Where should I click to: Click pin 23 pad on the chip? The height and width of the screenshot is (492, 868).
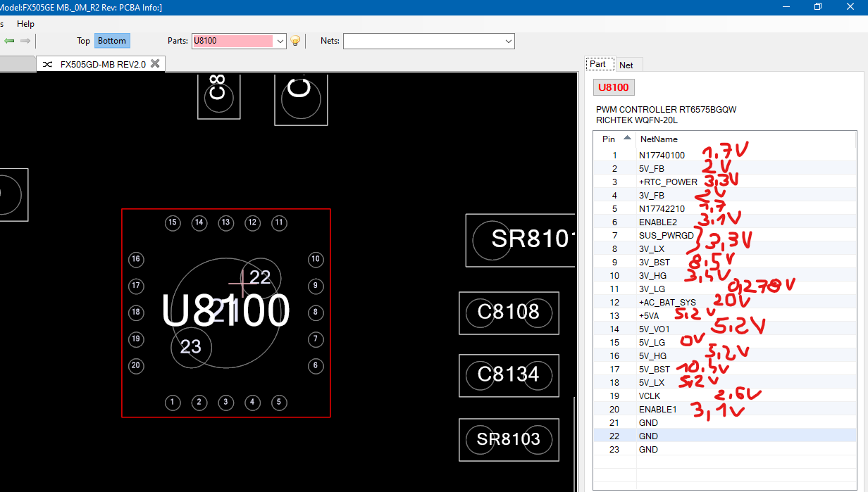191,346
